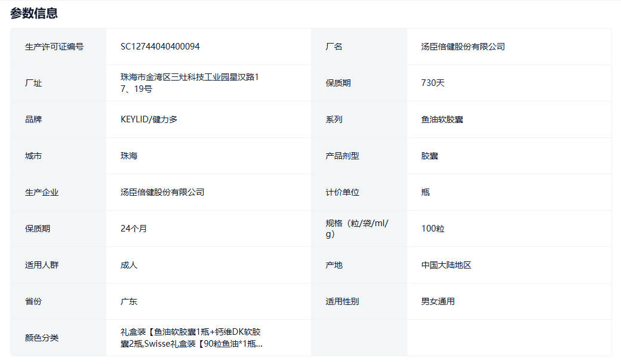This screenshot has height=364, width=621.
Task: Click the 成人 applicable population value
Action: [x=129, y=265]
